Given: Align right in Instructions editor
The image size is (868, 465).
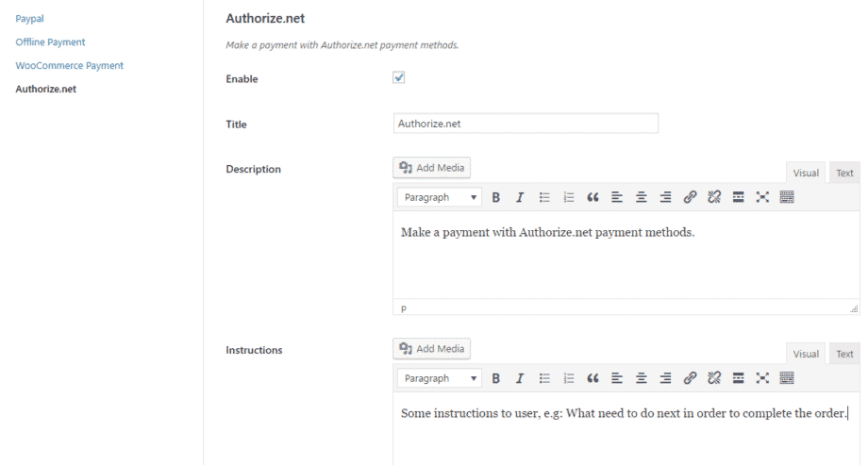Looking at the screenshot, I should click(665, 378).
